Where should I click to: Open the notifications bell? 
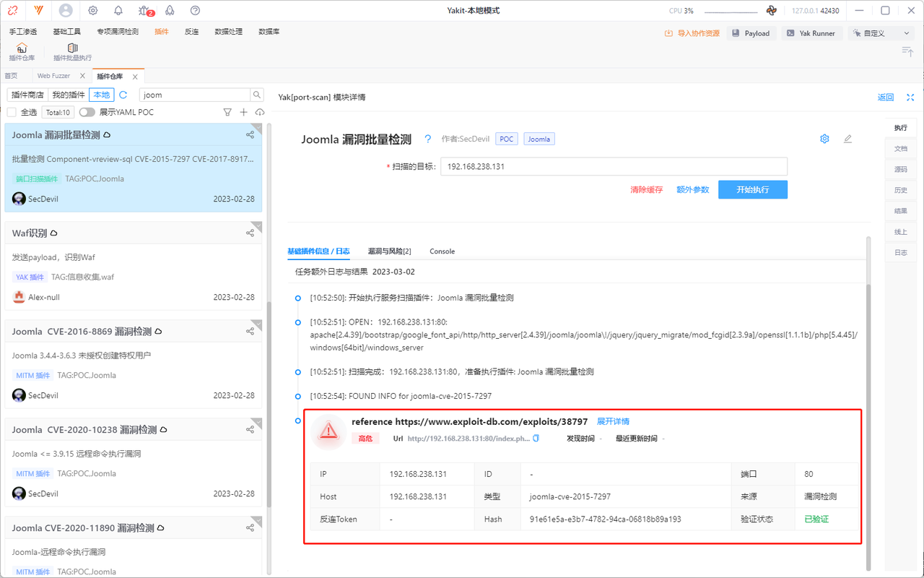118,11
